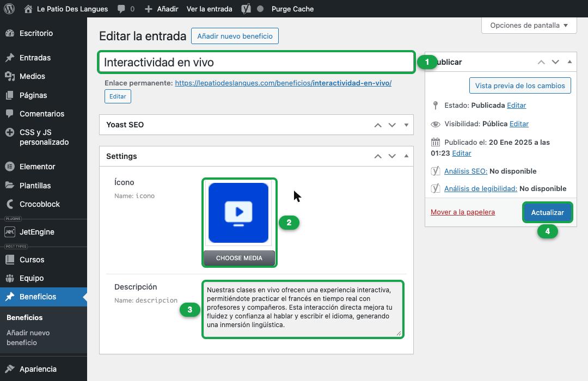Click the Elementor icon in sidebar

pos(10,167)
